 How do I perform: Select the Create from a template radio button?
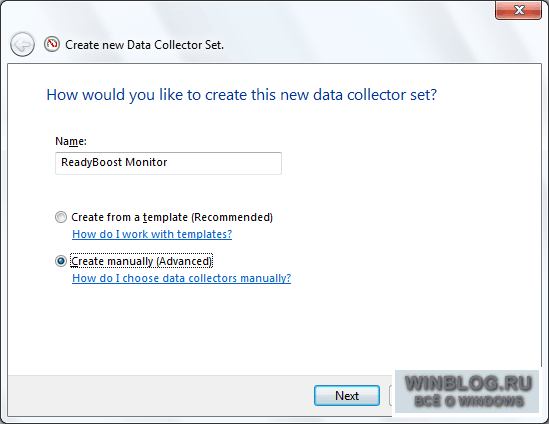[61, 217]
